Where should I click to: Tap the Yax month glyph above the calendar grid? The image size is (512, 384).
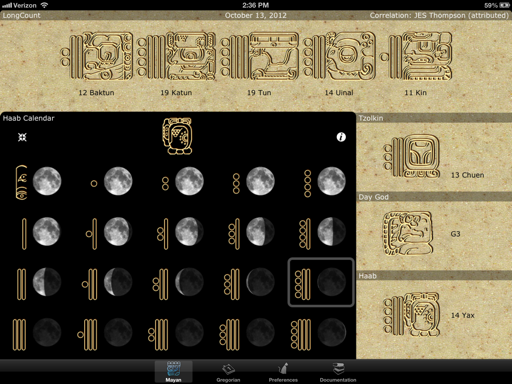177,136
